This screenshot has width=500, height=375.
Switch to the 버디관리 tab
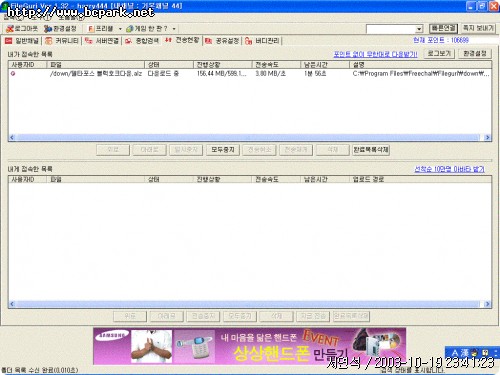click(262, 41)
